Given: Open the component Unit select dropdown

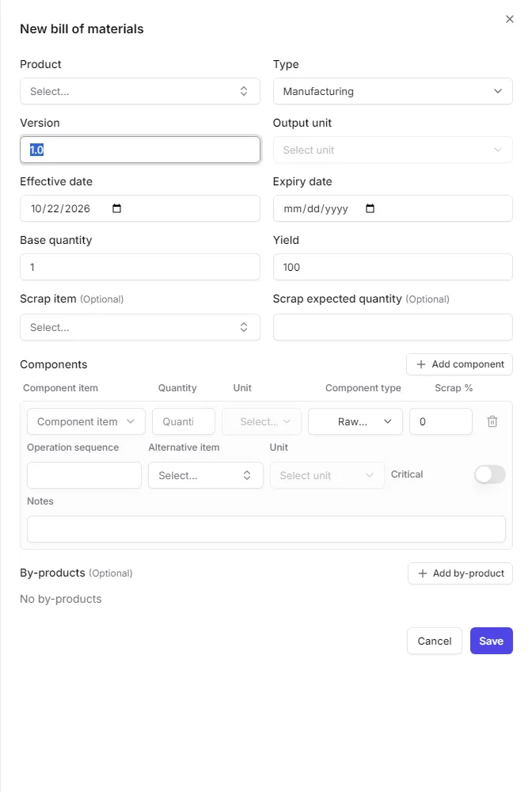Looking at the screenshot, I should 261,422.
